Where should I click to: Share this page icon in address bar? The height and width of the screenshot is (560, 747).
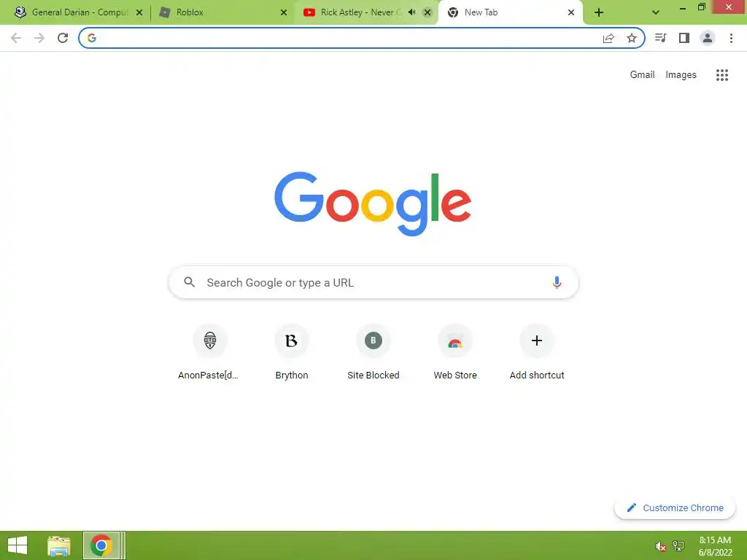click(608, 38)
